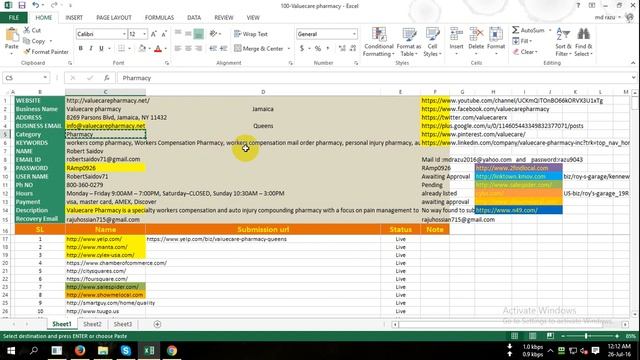Expand the font size dropdown showing 12
The height and width of the screenshot is (360, 640).
point(144,34)
